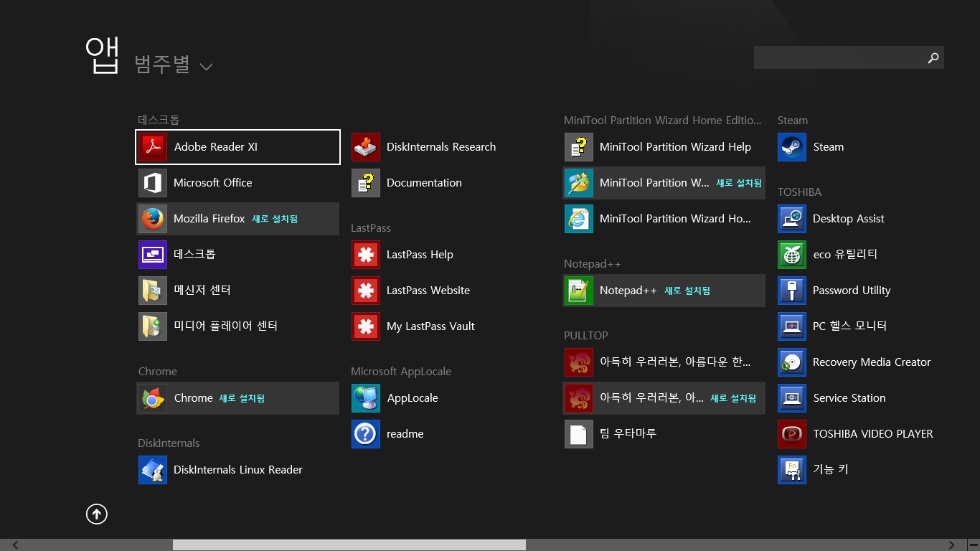The height and width of the screenshot is (551, 980).
Task: Open DiskInternals Research icon
Action: (366, 147)
